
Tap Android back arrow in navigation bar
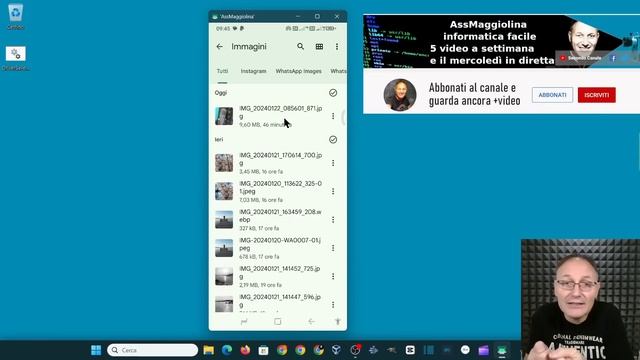point(311,322)
